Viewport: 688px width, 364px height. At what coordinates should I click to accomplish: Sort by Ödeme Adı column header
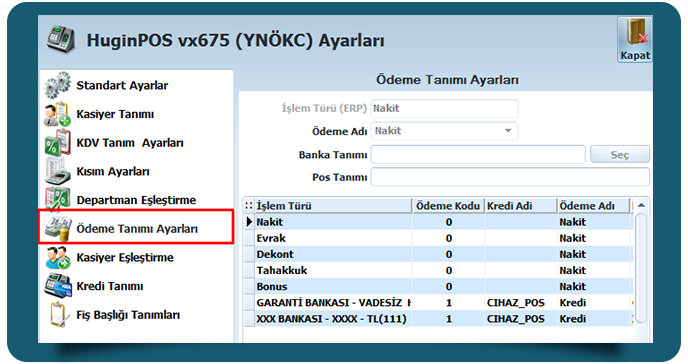coord(594,206)
